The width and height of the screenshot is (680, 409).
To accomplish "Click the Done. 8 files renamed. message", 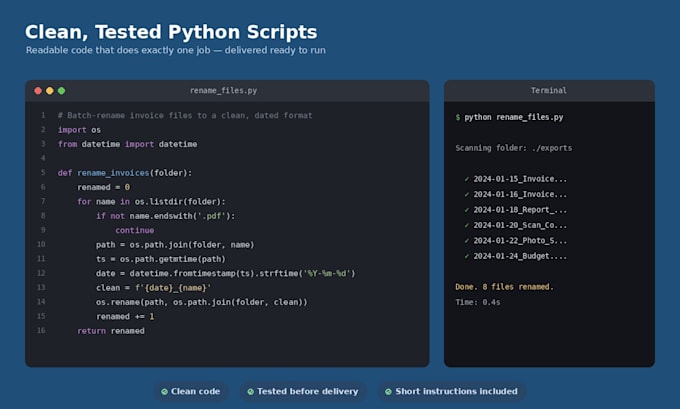I will click(504, 287).
